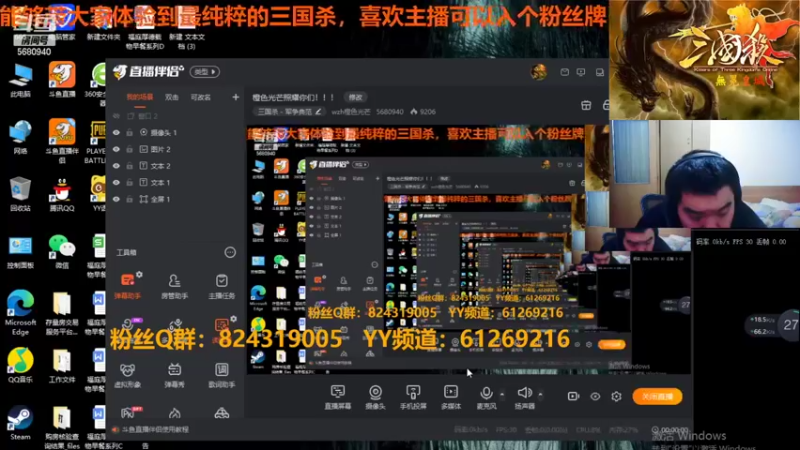Open the 类型 type selector pill

205,72
